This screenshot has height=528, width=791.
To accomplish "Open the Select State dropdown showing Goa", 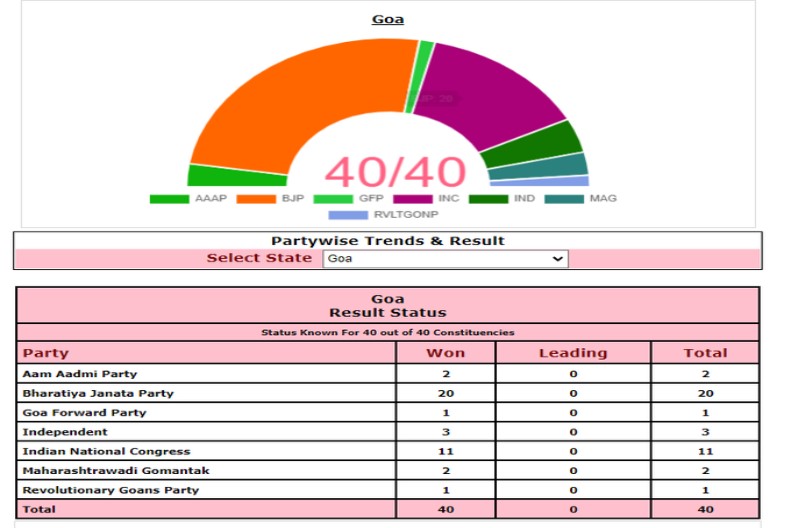I will click(445, 259).
